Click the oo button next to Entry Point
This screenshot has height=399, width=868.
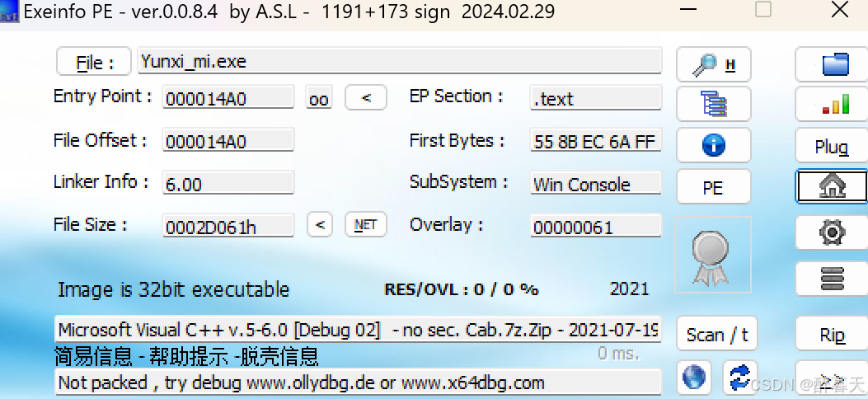(x=319, y=98)
